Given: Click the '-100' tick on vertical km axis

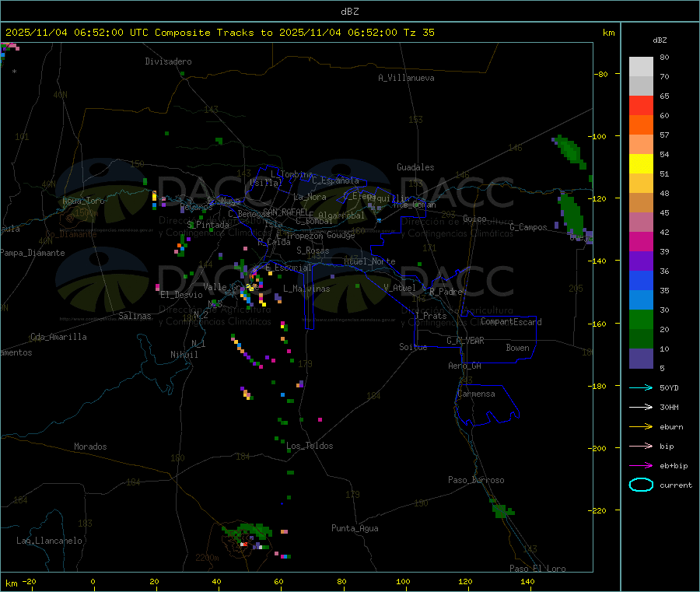Looking at the screenshot, I should click(597, 136).
